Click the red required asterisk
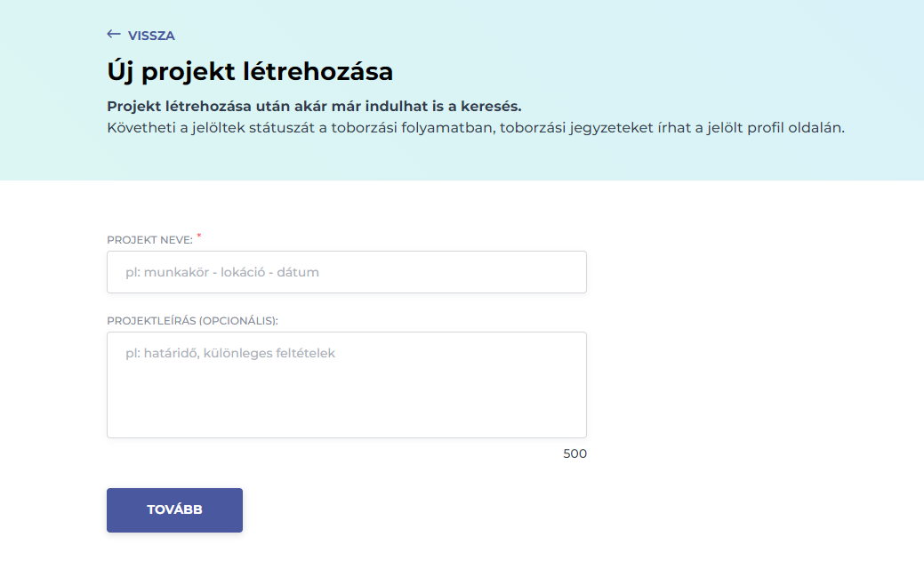Viewport: 924px width, 577px height. click(x=199, y=236)
